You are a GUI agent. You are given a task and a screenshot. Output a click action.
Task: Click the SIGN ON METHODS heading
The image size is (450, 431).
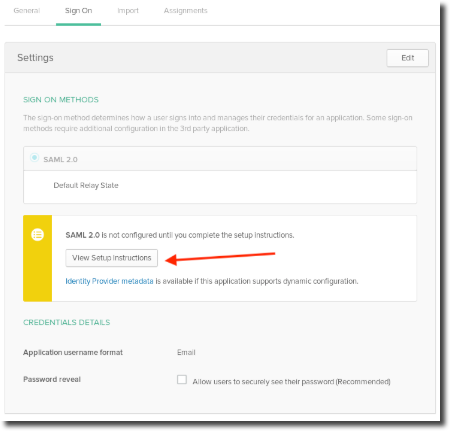(61, 100)
